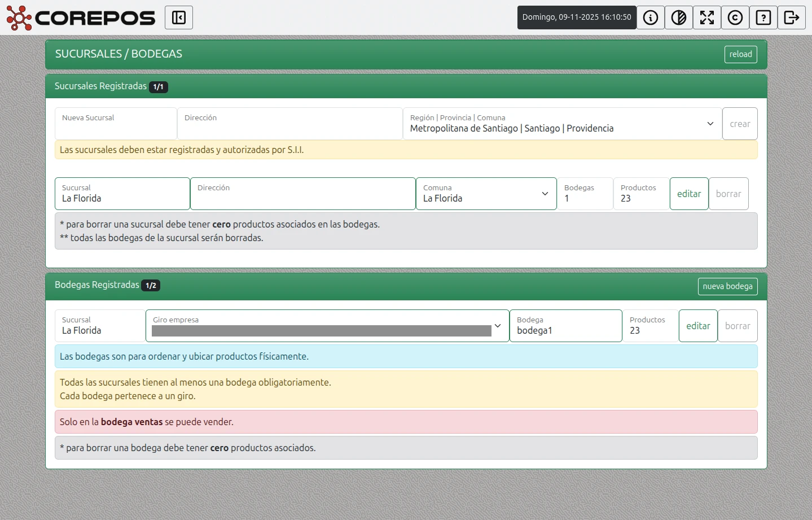Edit the Bodega name field bodega1
Image resolution: width=812 pixels, height=520 pixels.
point(566,326)
